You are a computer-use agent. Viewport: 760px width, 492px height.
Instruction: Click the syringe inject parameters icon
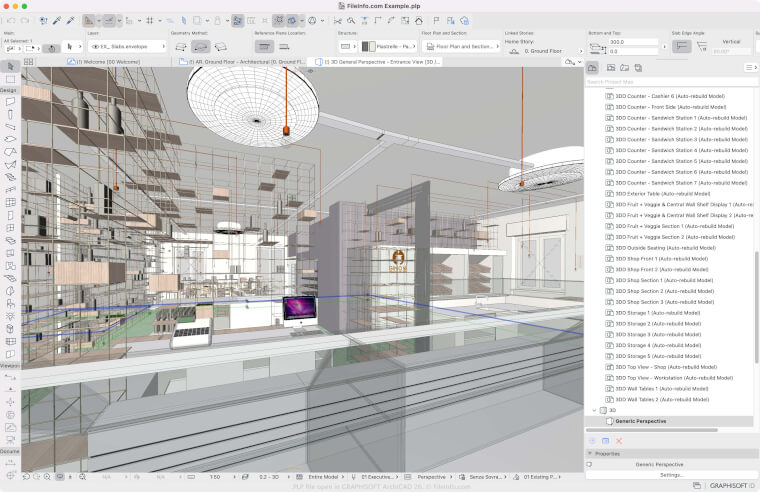pos(71,20)
